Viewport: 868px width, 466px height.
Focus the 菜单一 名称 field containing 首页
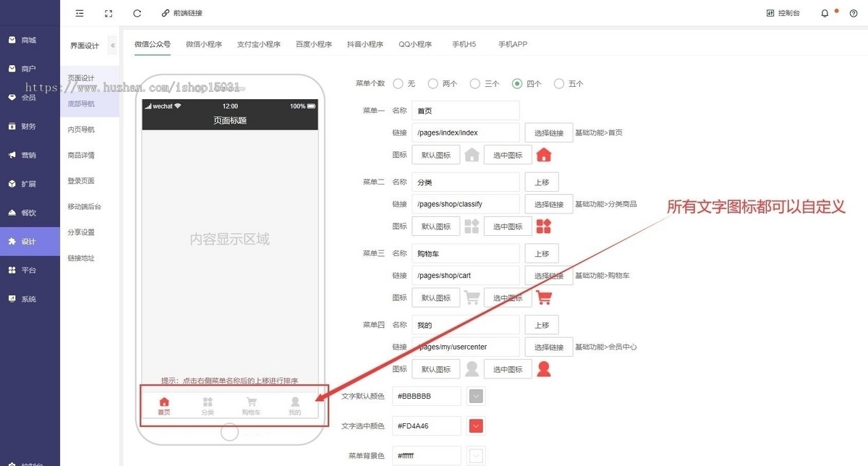[x=466, y=111]
